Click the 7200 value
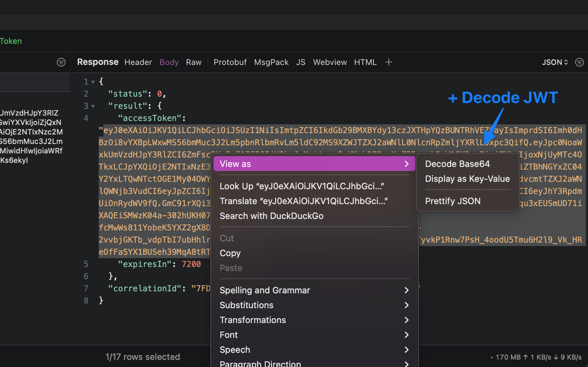This screenshot has width=588, height=367. [191, 264]
